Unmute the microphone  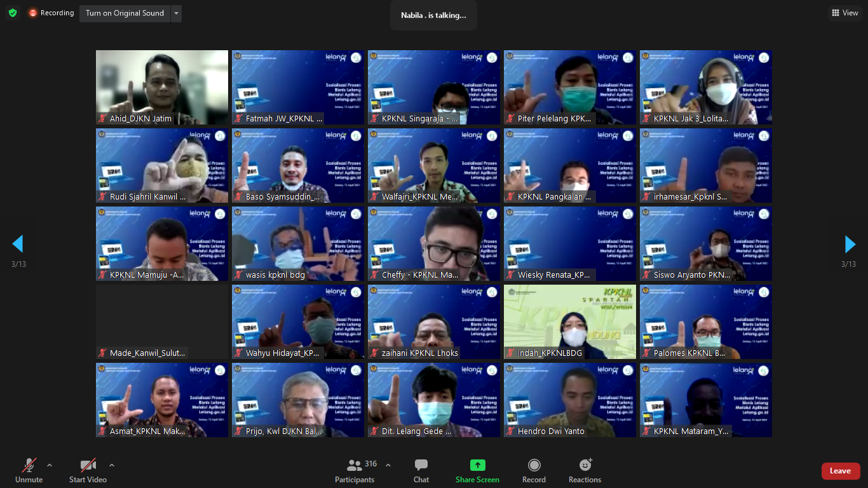[x=29, y=471]
